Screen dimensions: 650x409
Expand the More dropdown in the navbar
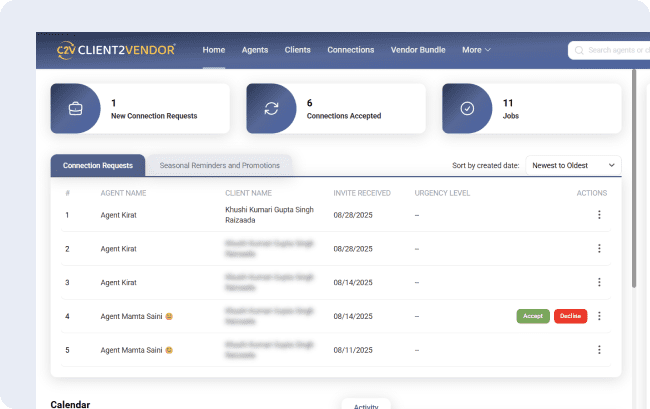(x=476, y=50)
